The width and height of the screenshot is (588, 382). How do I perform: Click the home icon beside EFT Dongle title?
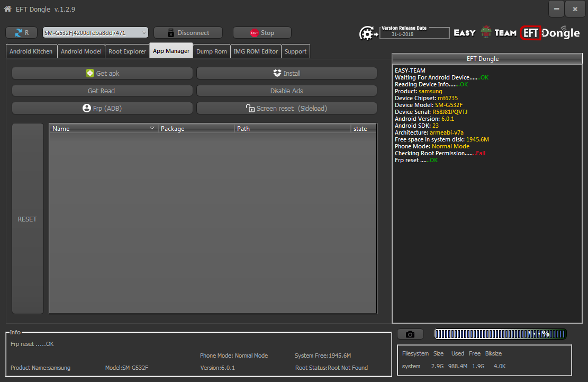7,8
